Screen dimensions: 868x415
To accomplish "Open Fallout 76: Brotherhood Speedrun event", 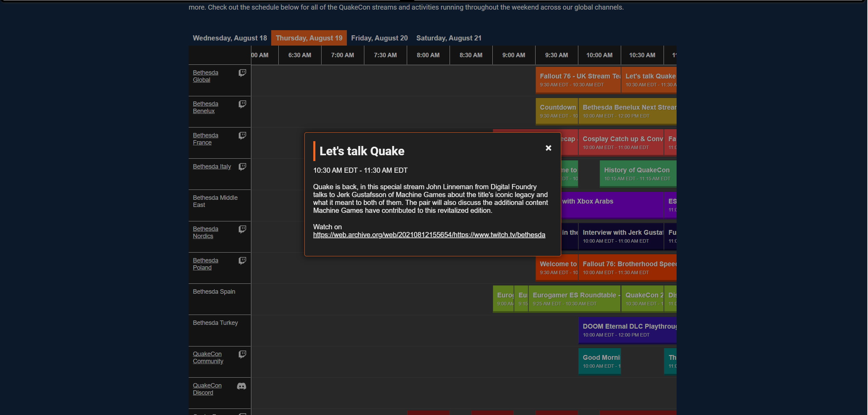I will [x=628, y=268].
